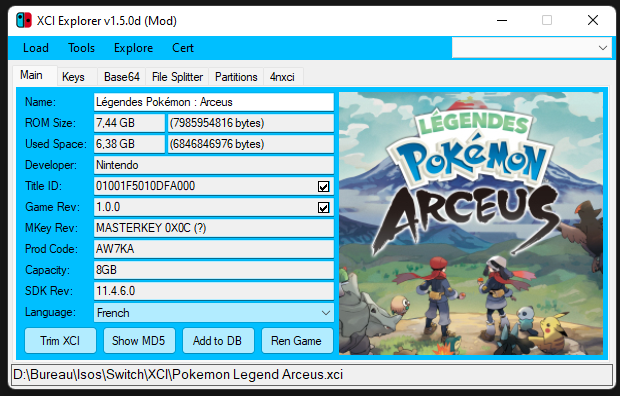Click the Prod Code field AW7KA
Screen dimensions: 620x396
tap(214, 249)
